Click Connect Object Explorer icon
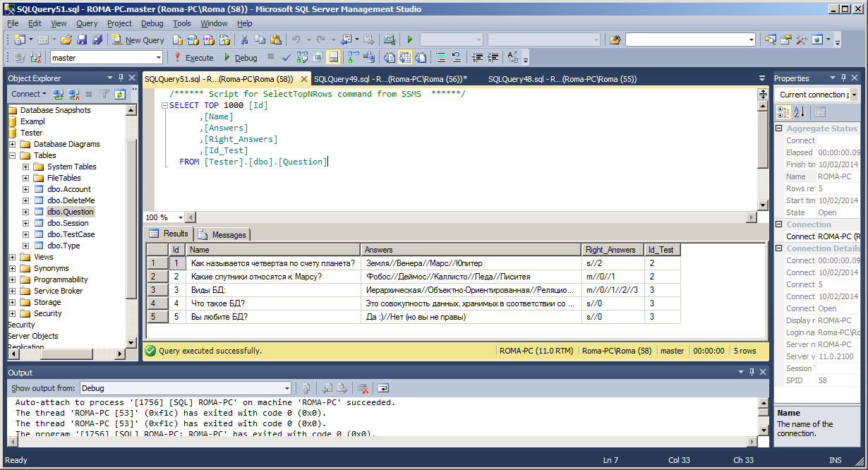 click(x=59, y=94)
